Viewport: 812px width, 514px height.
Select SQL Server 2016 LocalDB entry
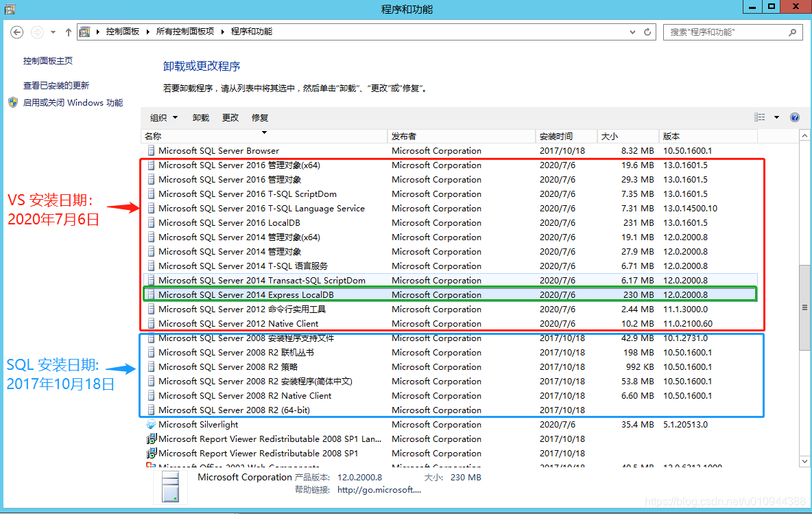(x=449, y=223)
